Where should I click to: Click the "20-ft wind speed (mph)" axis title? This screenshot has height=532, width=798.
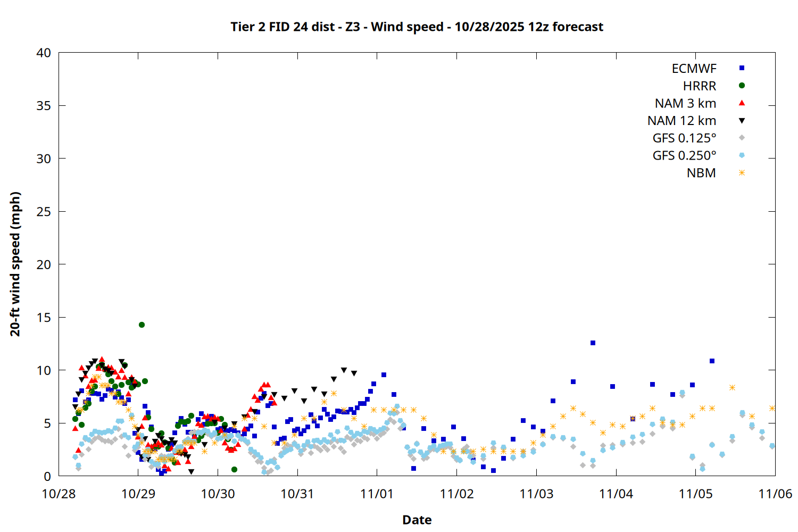tap(15, 264)
